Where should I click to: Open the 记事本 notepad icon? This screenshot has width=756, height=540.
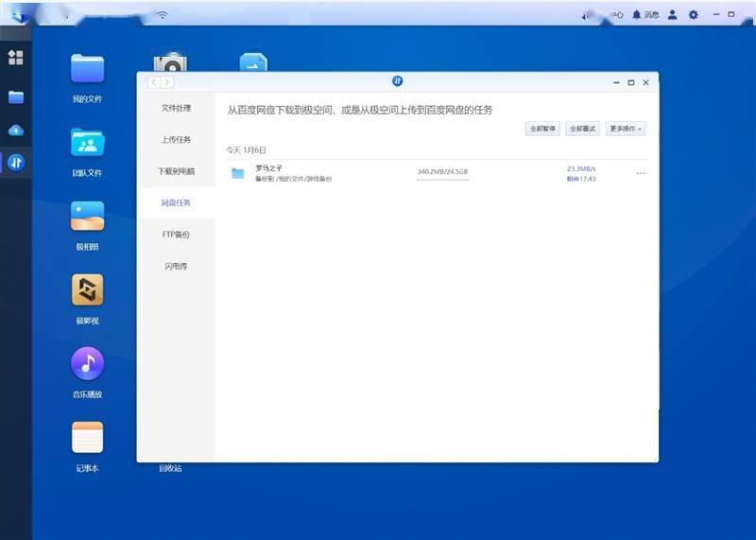click(x=87, y=438)
